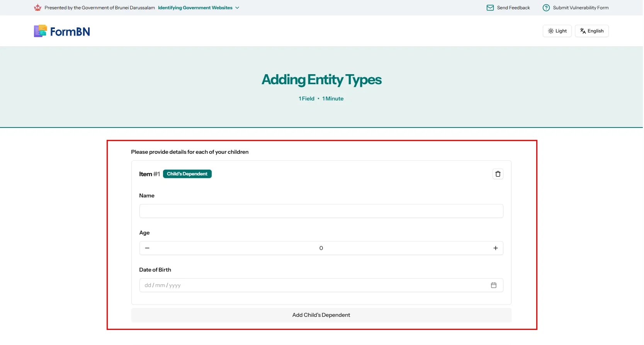The height and width of the screenshot is (345, 644).
Task: Click Identifying Government Websites text
Action: click(195, 8)
